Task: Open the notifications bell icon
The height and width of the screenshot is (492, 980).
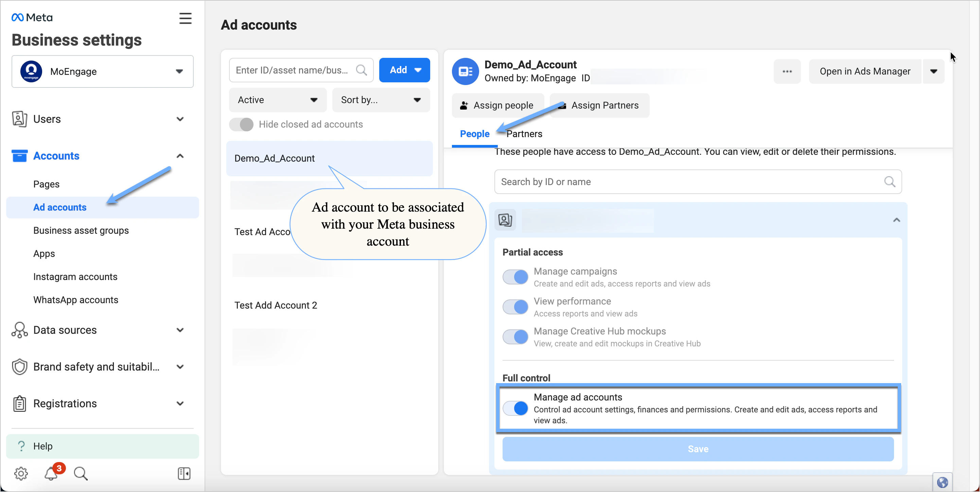Action: coord(51,473)
